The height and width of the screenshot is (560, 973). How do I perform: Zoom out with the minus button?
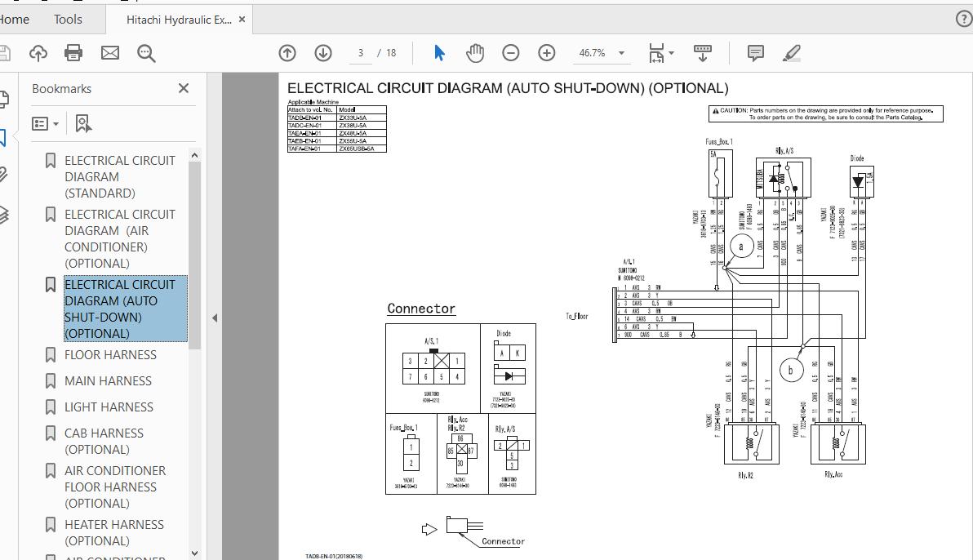[511, 53]
